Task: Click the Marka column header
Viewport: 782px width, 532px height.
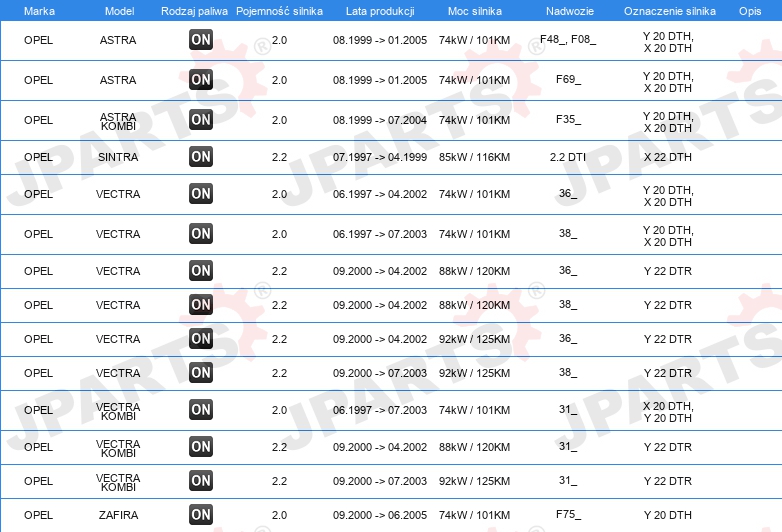Action: click(39, 11)
